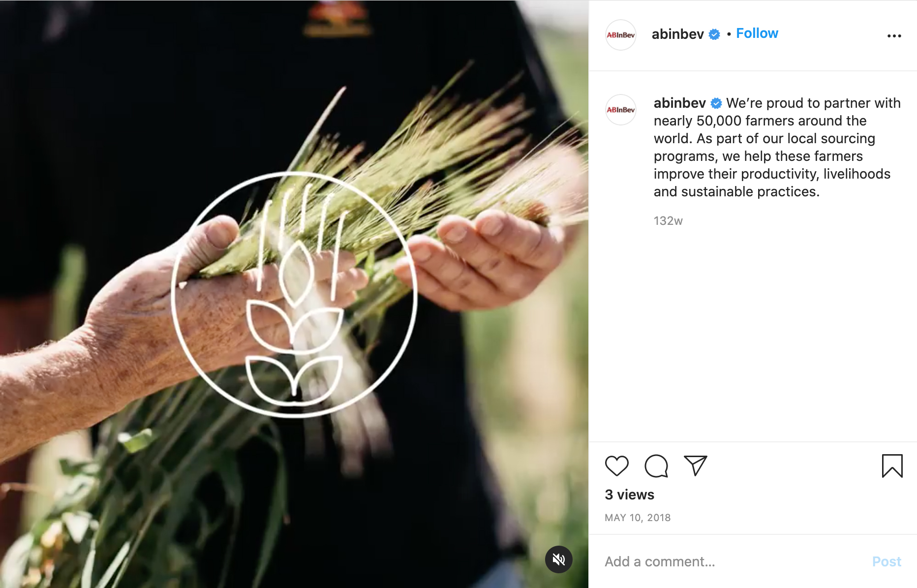Unmute the video with speaker icon
917x588 pixels.
coord(559,559)
